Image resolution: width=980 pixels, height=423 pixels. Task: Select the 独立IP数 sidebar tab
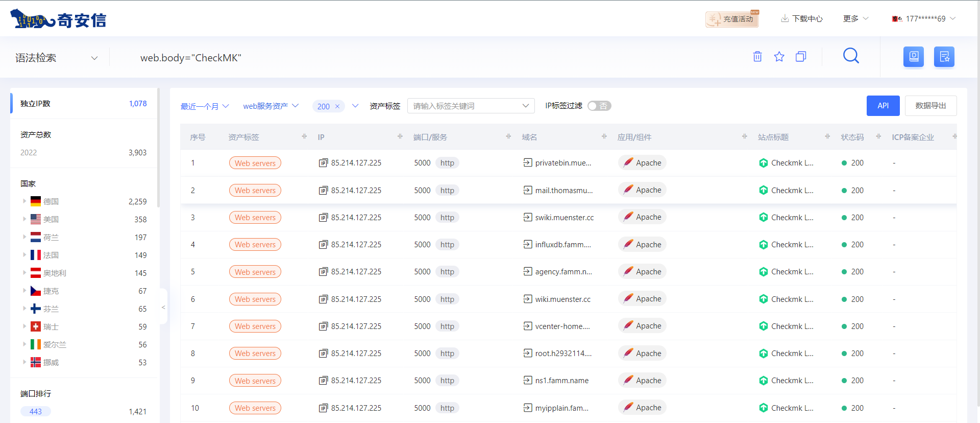[84, 103]
